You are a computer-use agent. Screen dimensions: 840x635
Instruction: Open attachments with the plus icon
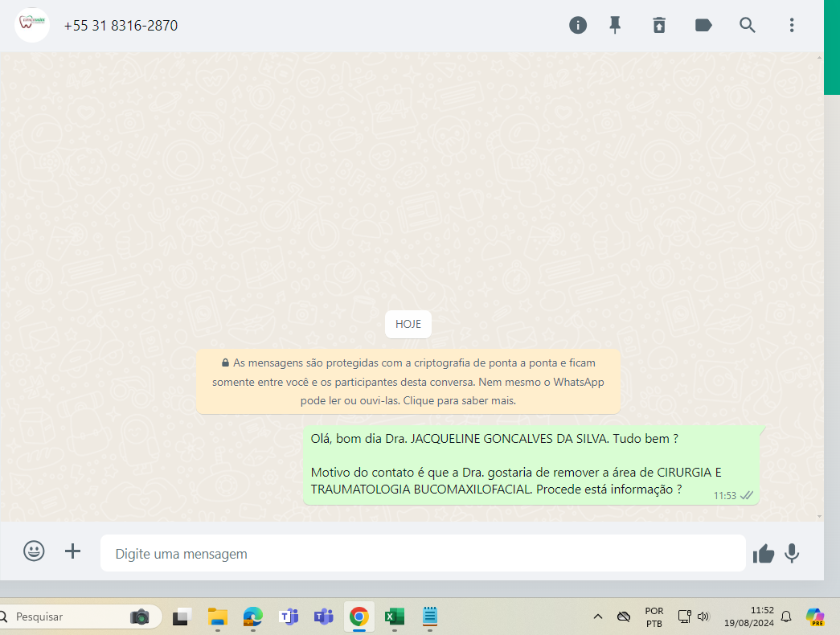click(73, 551)
